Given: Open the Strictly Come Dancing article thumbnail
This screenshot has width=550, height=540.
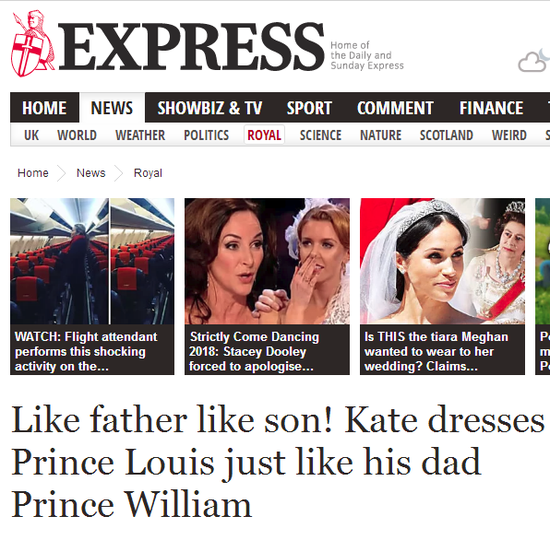Looking at the screenshot, I should 267,261.
